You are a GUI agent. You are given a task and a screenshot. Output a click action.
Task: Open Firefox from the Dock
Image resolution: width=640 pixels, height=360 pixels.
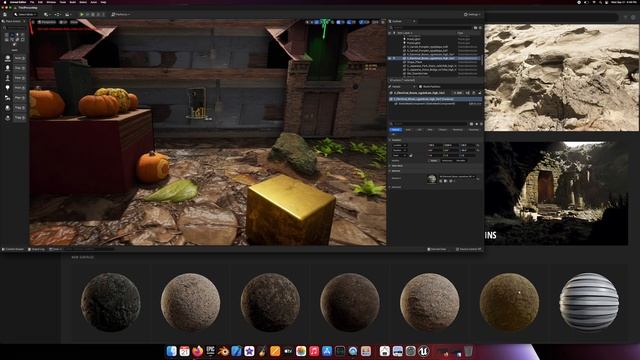[x=198, y=351]
